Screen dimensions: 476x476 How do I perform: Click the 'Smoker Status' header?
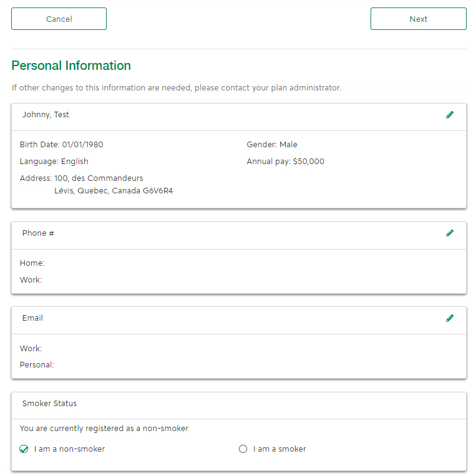coord(49,404)
